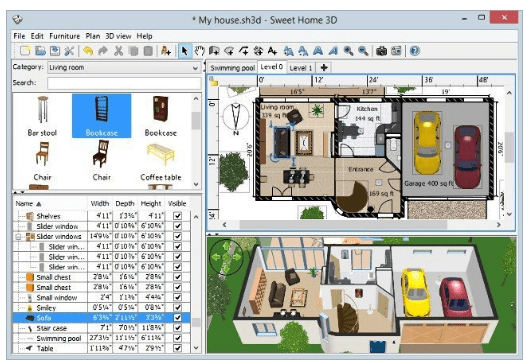The height and width of the screenshot is (364, 526).
Task: Toggle the Visible checkbox for Stair case
Action: coord(177,328)
